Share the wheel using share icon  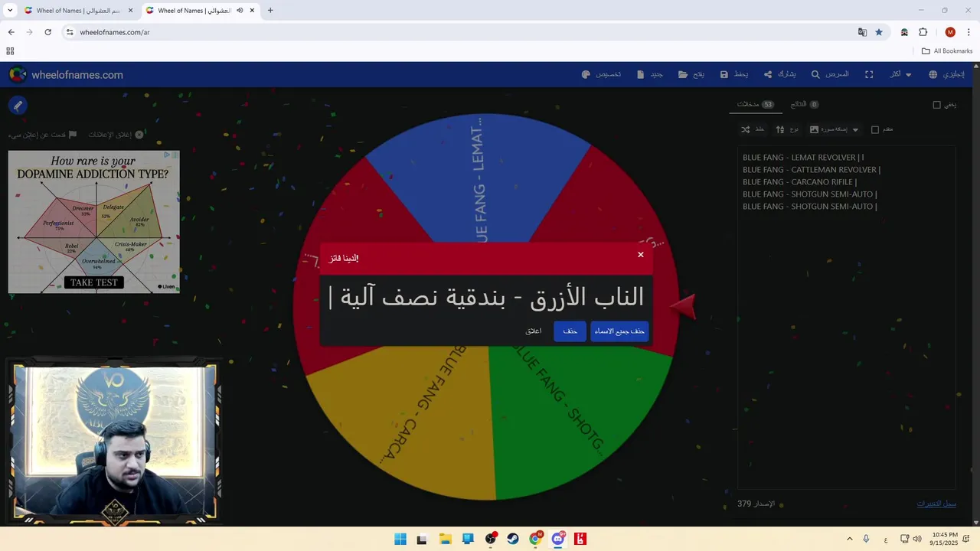[x=767, y=74]
